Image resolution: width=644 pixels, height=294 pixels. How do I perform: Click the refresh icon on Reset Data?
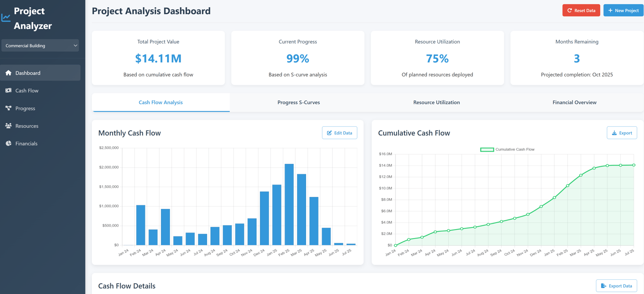pos(570,10)
